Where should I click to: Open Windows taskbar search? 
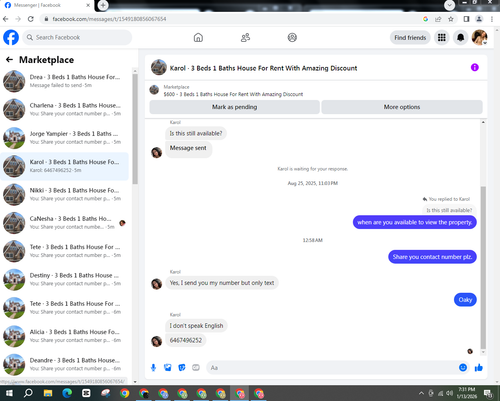28,393
